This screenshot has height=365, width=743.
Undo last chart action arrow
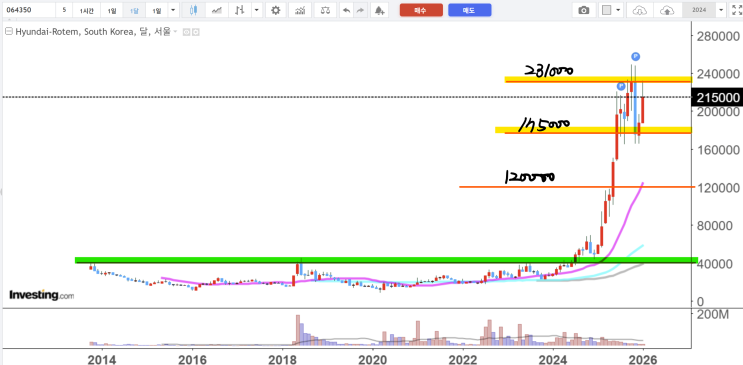(347, 10)
